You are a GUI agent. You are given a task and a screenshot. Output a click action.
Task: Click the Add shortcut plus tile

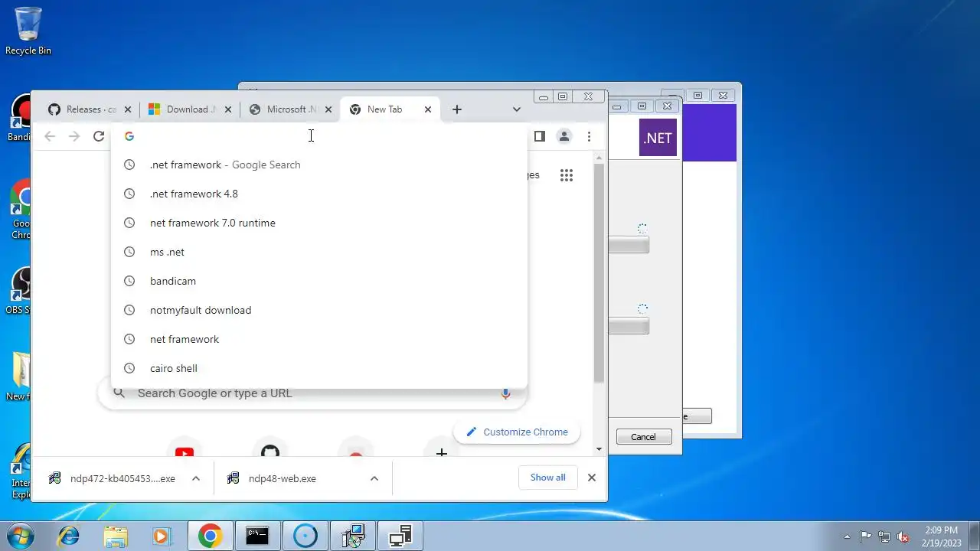click(x=442, y=453)
